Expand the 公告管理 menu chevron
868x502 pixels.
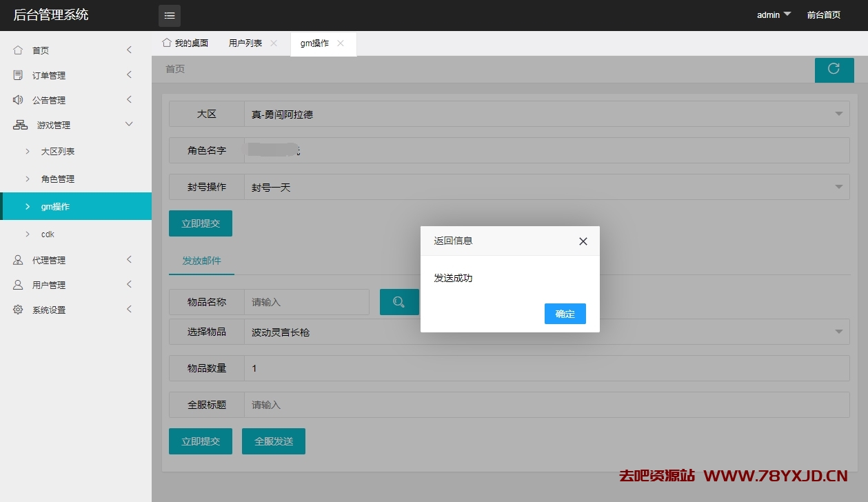tap(129, 99)
